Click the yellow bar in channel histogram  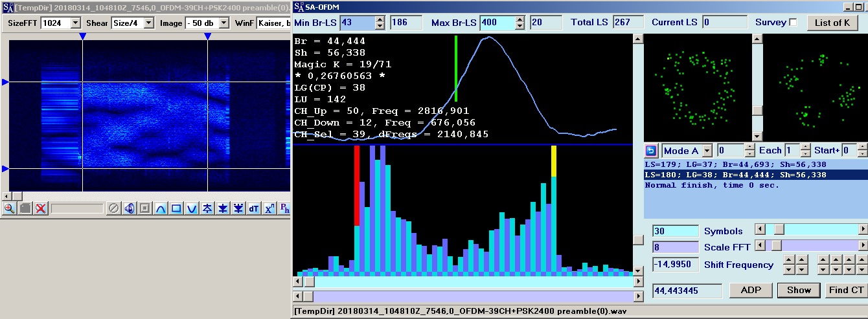(554, 161)
